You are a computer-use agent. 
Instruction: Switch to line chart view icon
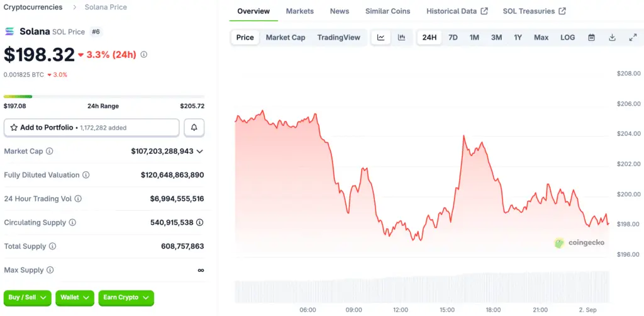pos(380,38)
